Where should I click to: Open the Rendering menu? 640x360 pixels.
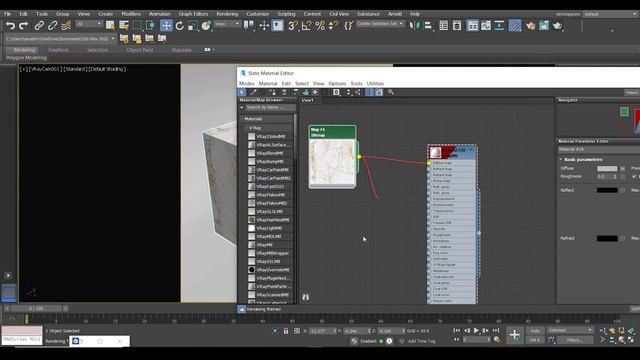(x=227, y=14)
